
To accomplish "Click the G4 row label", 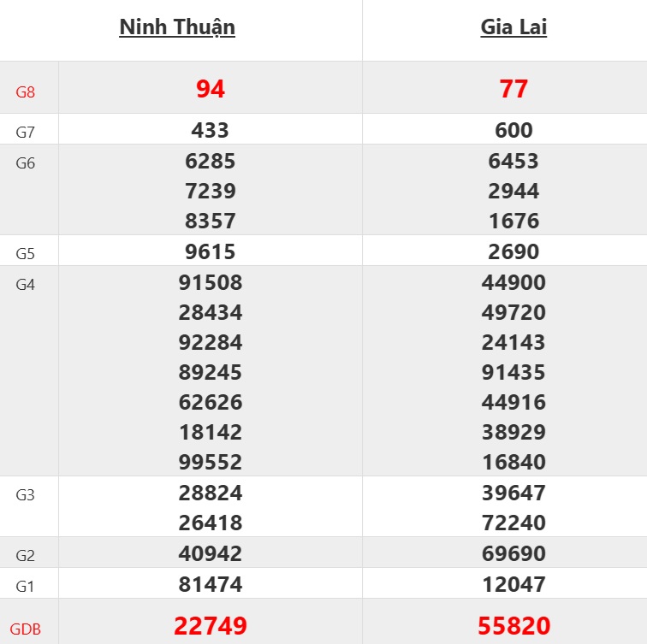I will pos(26,285).
